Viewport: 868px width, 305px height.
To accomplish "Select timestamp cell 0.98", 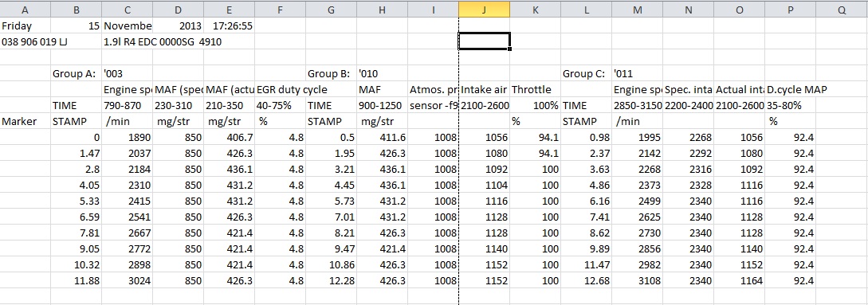I will (586, 138).
